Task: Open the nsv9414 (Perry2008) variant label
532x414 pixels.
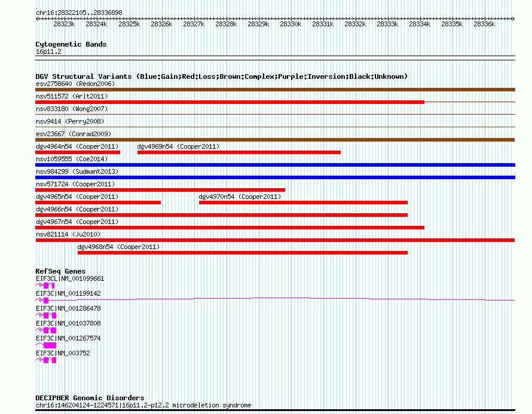Action: 70,121
